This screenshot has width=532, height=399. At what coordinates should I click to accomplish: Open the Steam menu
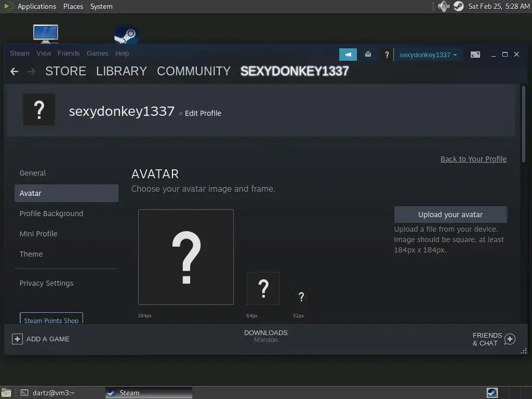(x=20, y=54)
